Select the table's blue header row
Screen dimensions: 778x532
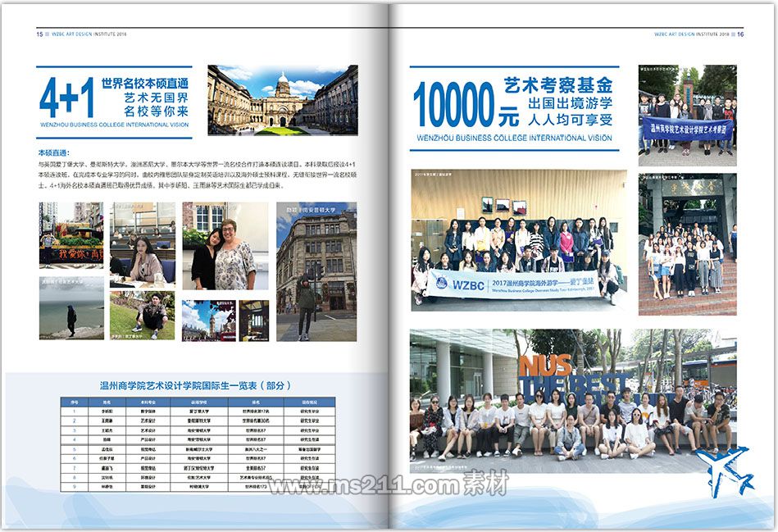point(195,402)
